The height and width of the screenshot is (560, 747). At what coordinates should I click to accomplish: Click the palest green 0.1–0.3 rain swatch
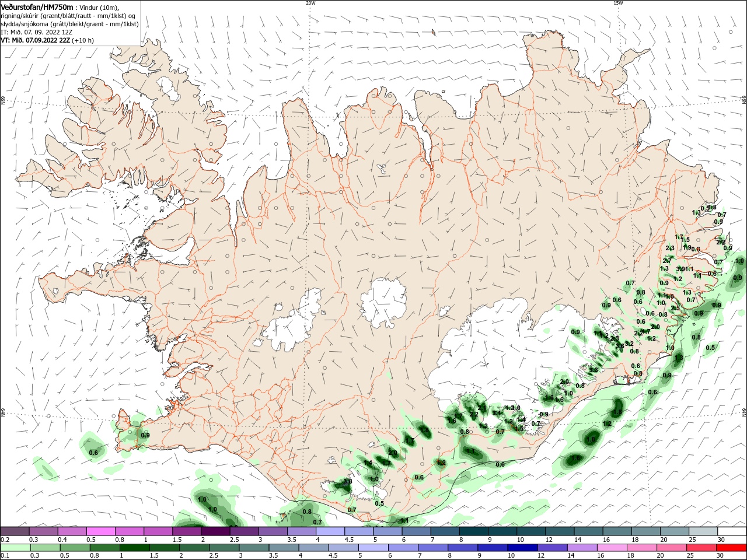[15, 548]
